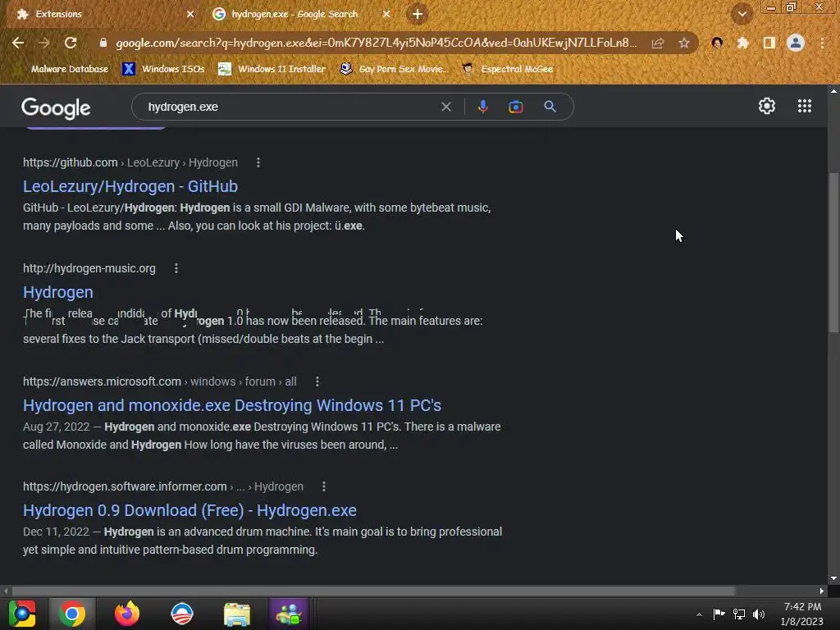
Task: Open the network tray icon
Action: click(x=739, y=614)
